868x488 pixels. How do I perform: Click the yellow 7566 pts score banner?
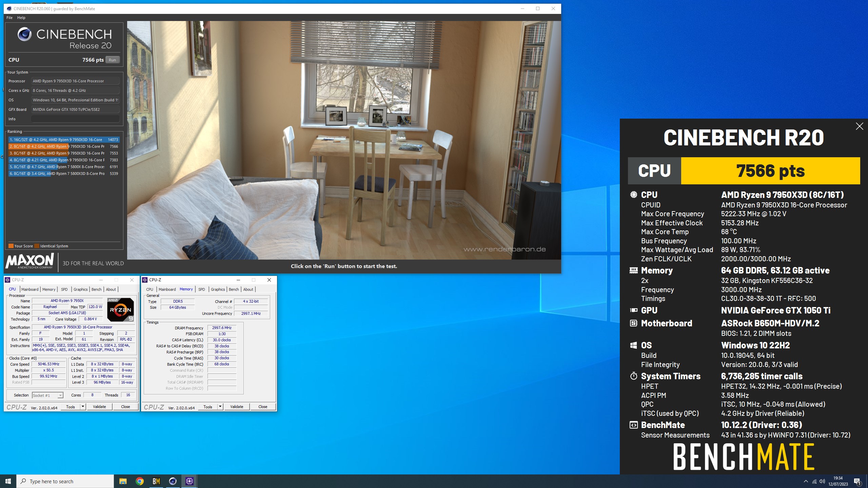[770, 171]
